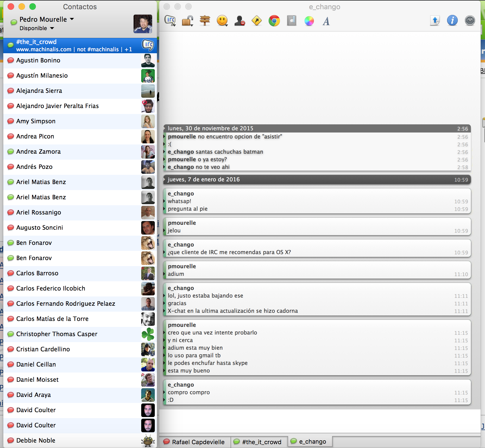This screenshot has width=485, height=448.
Task: Select contact Andrea Zamora
Action: (80, 152)
